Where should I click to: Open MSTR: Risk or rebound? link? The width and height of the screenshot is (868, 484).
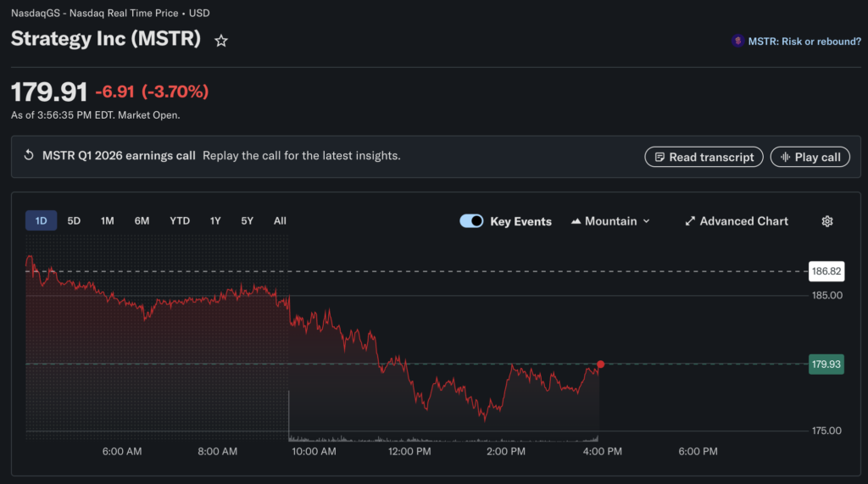tap(804, 42)
